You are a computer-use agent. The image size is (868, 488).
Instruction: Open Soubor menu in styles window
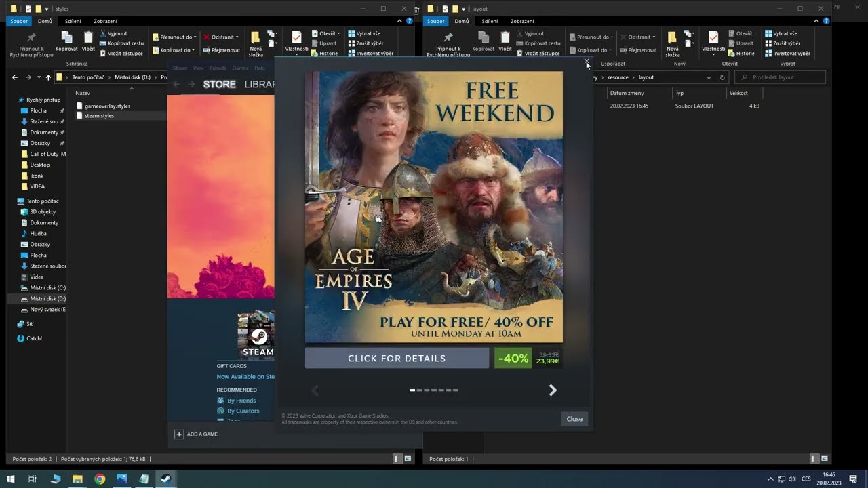click(x=18, y=21)
